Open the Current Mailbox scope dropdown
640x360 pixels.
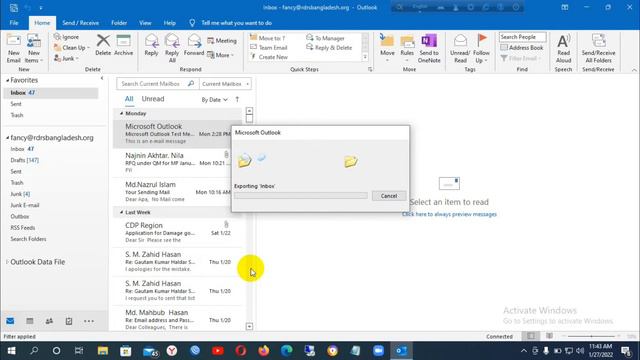(x=225, y=84)
